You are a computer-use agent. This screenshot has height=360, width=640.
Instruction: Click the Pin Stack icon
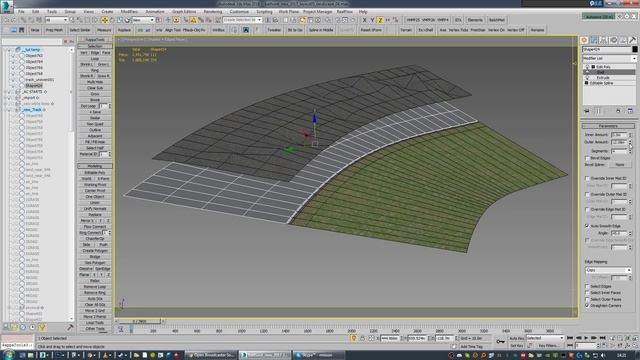click(x=587, y=111)
